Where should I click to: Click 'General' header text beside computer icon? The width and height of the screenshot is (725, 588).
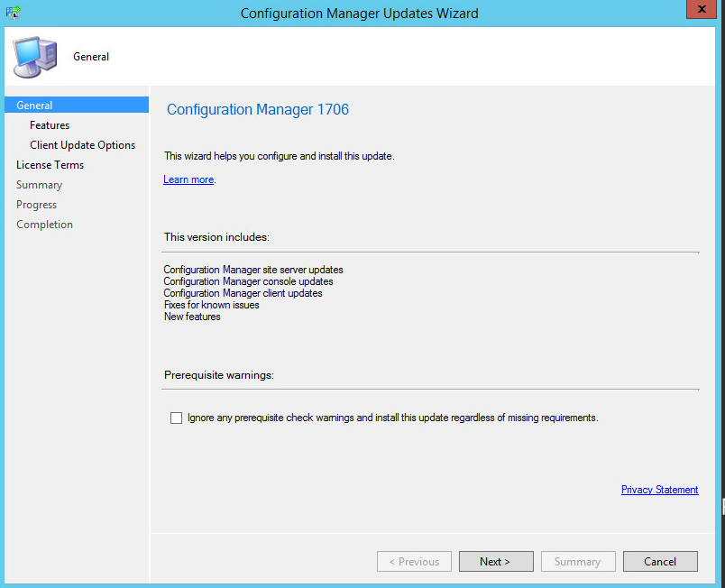point(91,57)
